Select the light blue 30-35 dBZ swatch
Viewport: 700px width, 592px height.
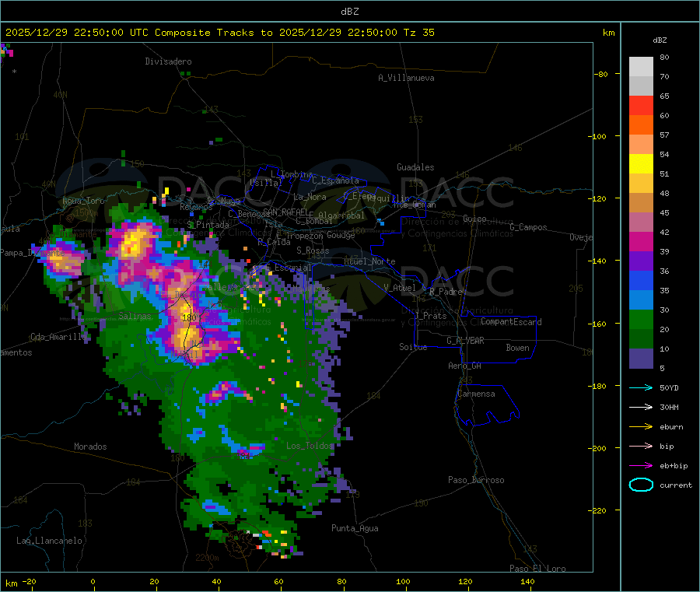point(641,300)
